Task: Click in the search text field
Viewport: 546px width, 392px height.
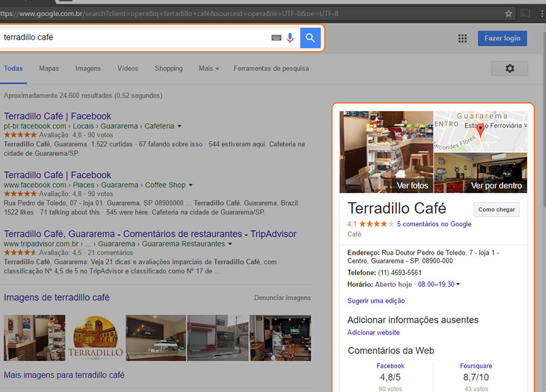Action: pyautogui.click(x=133, y=38)
